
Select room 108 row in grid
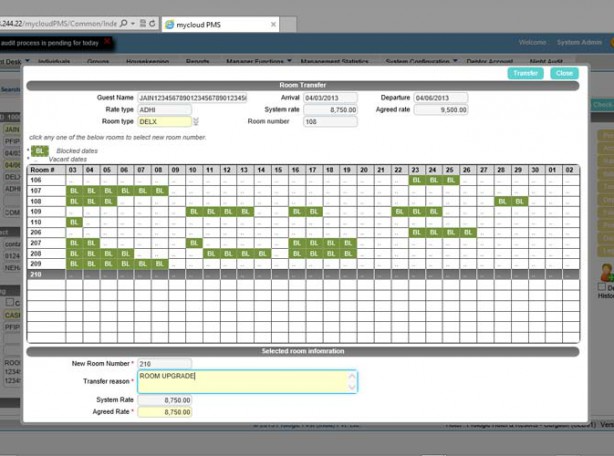click(x=303, y=201)
